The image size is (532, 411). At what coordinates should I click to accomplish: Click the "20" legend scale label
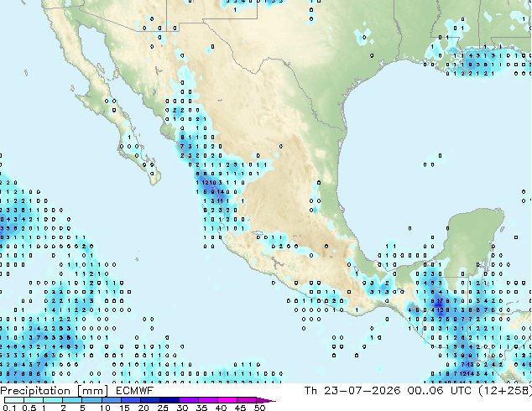point(143,408)
